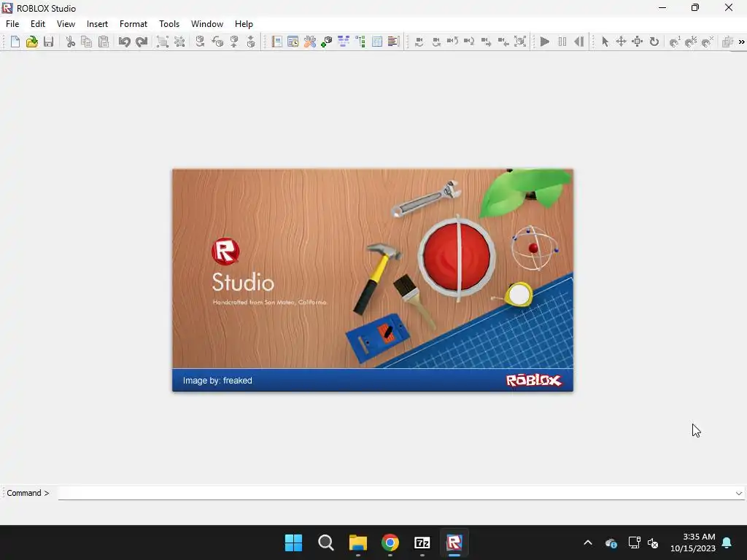The height and width of the screenshot is (560, 747).
Task: Click the Ungroup selection icon
Action: click(x=179, y=42)
